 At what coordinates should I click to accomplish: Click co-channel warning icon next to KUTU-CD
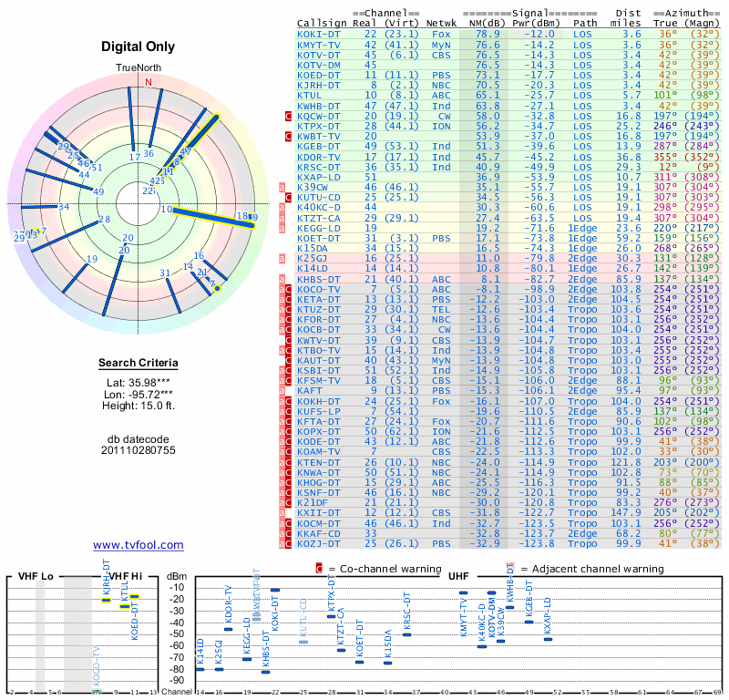click(x=288, y=197)
